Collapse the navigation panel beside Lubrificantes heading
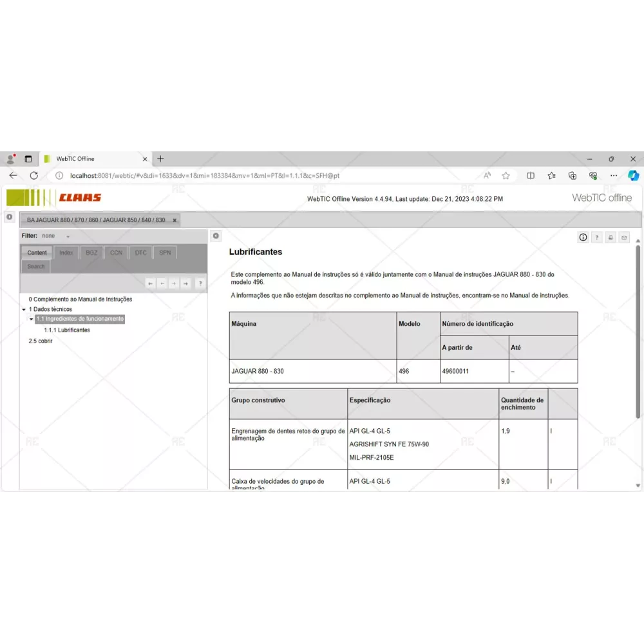This screenshot has width=644, height=644. click(216, 236)
